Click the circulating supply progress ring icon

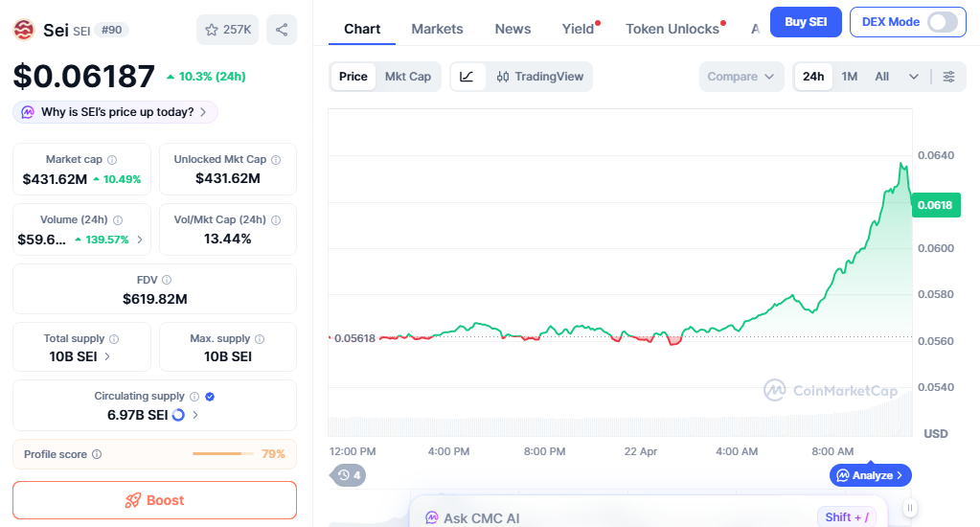pos(178,415)
